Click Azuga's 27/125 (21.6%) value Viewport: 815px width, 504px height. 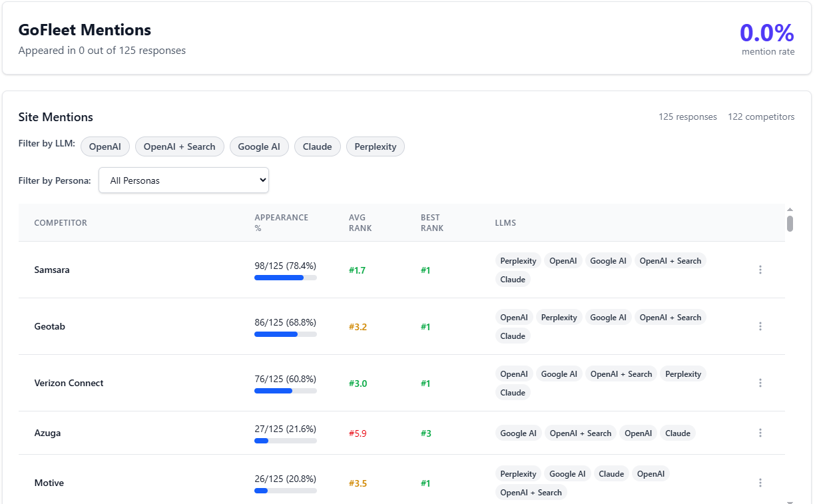[x=285, y=429]
